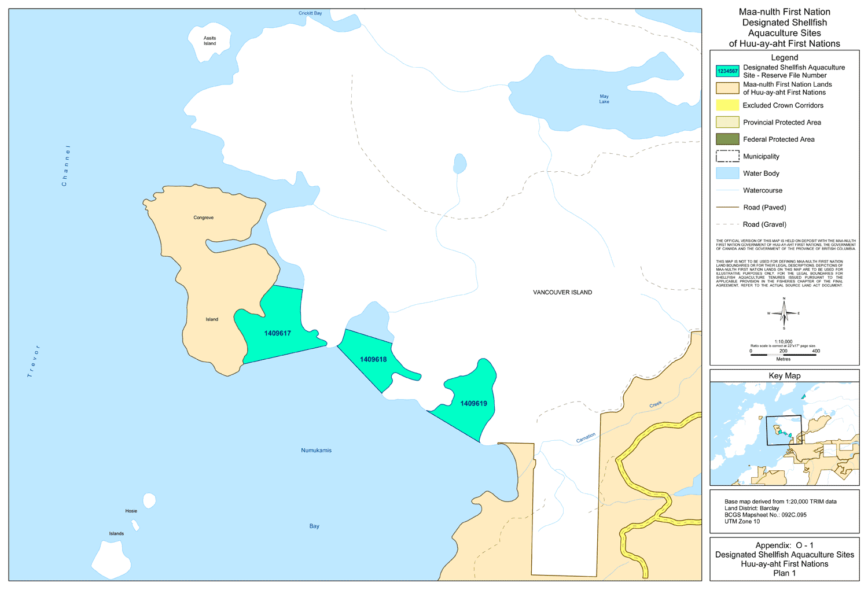This screenshot has width=868, height=590.
Task: Click the Provincial Protected Area legend swatch
Action: [x=727, y=122]
